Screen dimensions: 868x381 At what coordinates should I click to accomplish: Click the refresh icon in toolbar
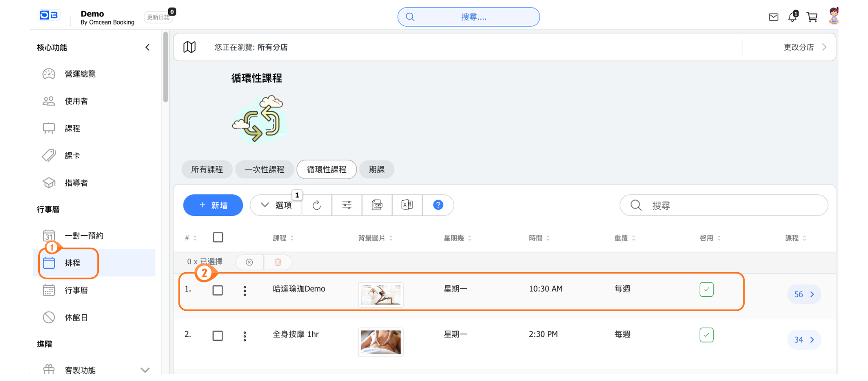coord(317,205)
